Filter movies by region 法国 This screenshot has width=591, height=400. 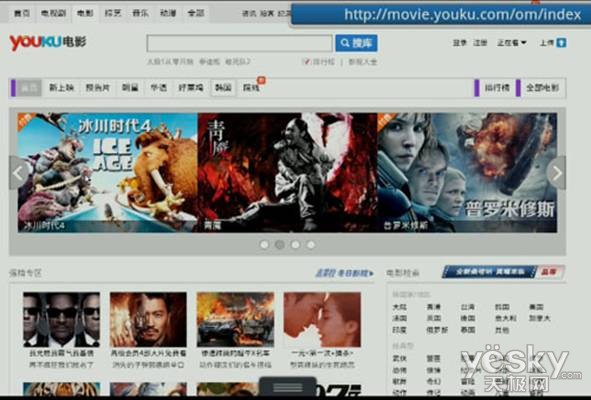(x=400, y=319)
